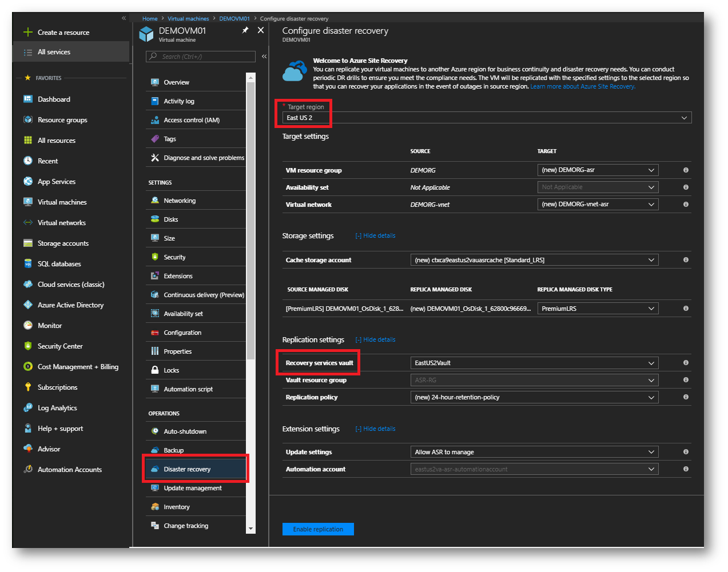Select Continuous delivery (Preview) menu item
This screenshot has height=572, width=728.
[196, 295]
